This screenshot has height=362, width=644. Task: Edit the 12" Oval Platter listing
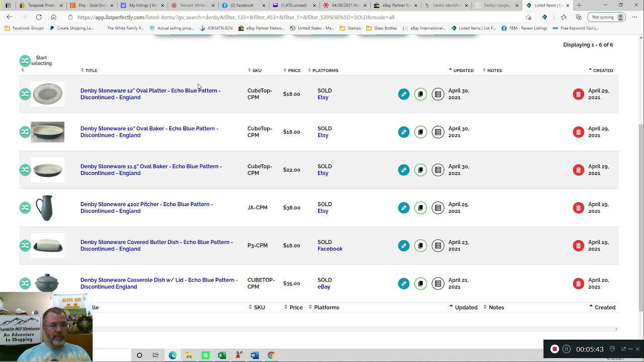tap(404, 94)
